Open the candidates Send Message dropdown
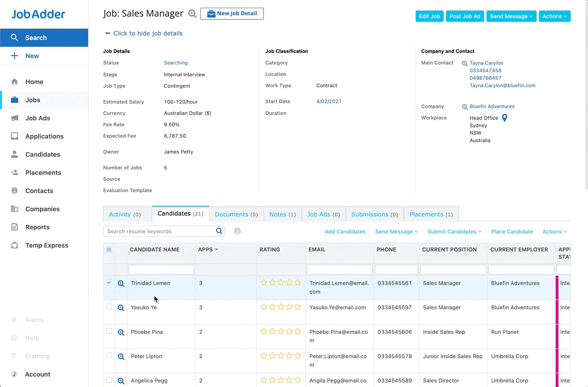 click(396, 232)
